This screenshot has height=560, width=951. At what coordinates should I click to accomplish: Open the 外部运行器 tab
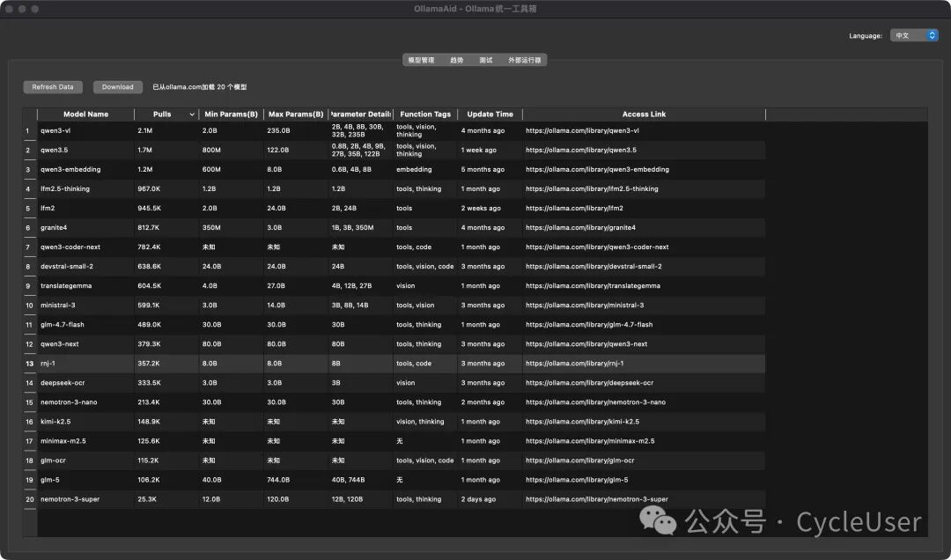(x=525, y=60)
